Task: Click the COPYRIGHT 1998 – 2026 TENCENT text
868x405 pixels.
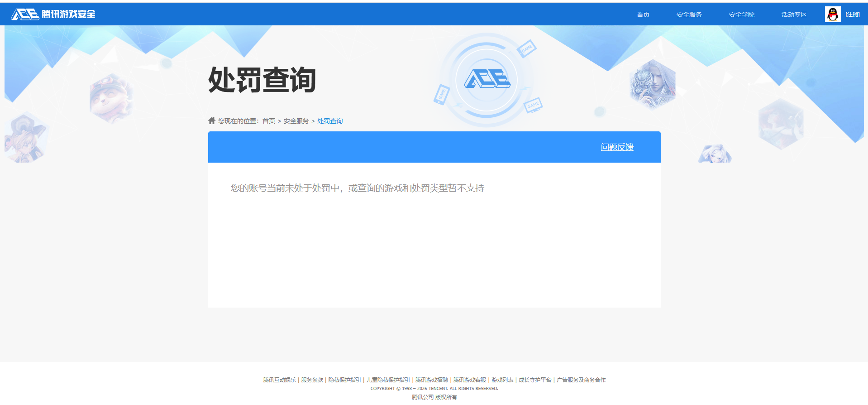Action: point(434,389)
